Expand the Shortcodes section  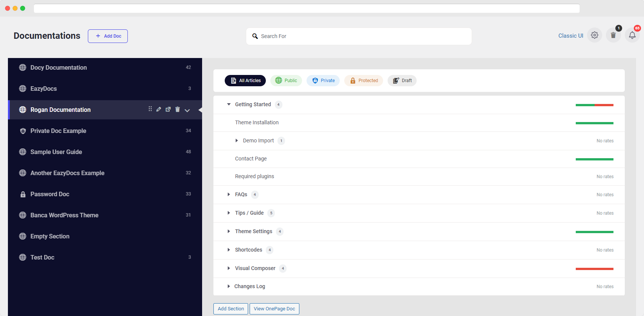tap(228, 250)
